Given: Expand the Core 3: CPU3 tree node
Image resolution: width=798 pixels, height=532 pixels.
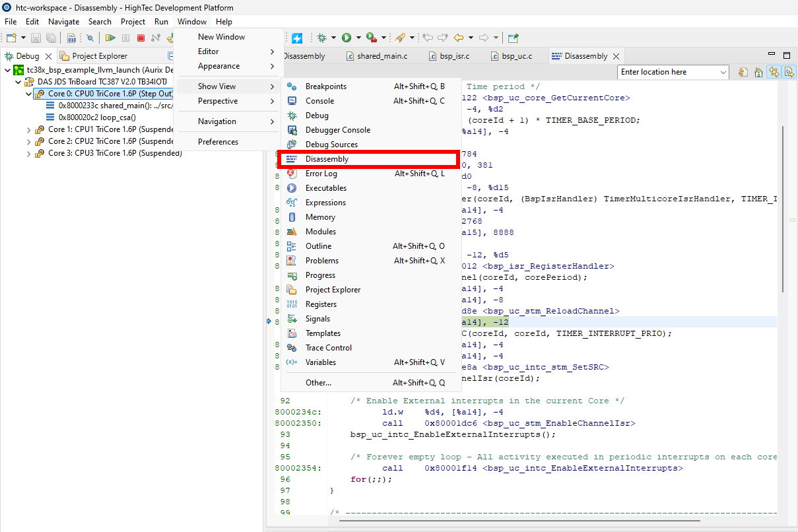Looking at the screenshot, I should 28,153.
